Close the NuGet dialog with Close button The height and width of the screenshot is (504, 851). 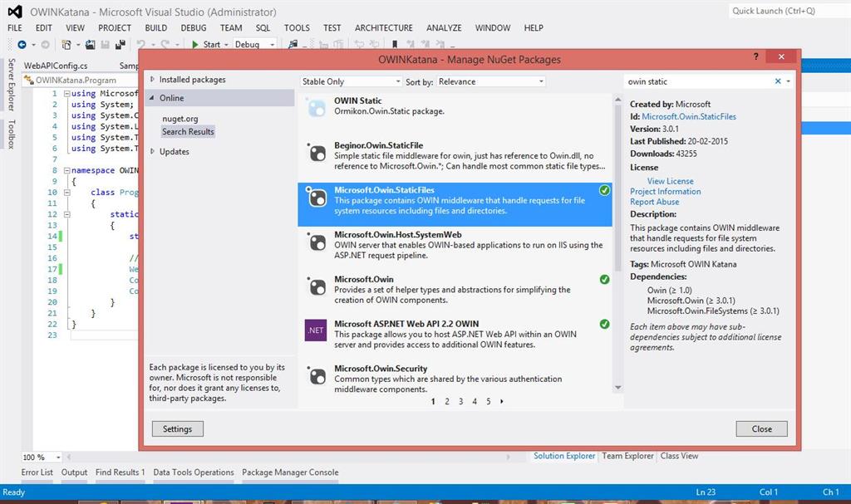761,428
